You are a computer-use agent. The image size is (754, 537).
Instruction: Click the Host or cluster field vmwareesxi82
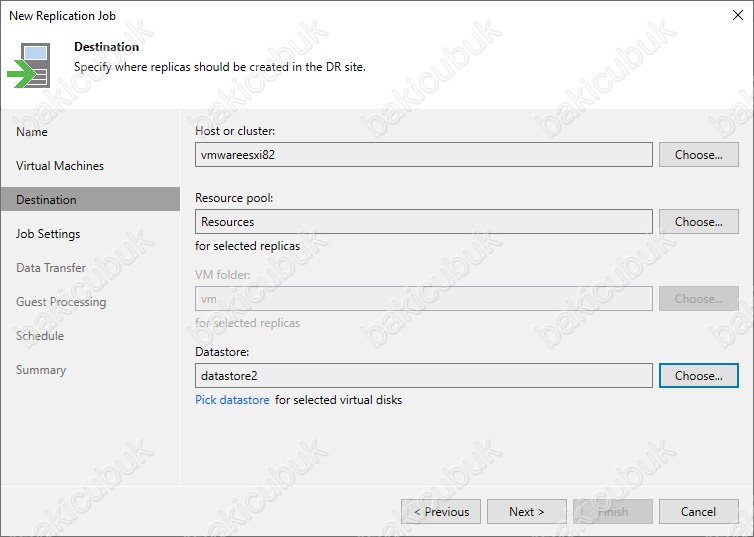click(424, 154)
